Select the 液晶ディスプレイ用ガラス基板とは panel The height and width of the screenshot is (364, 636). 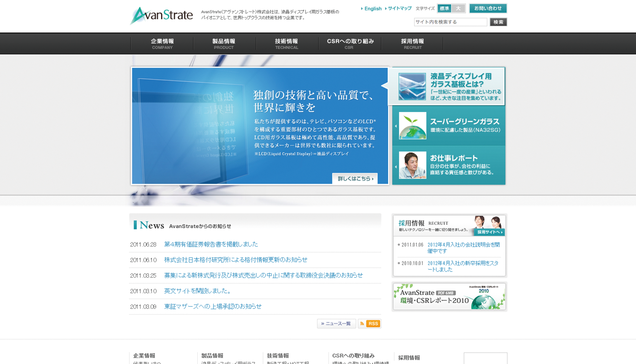point(447,86)
